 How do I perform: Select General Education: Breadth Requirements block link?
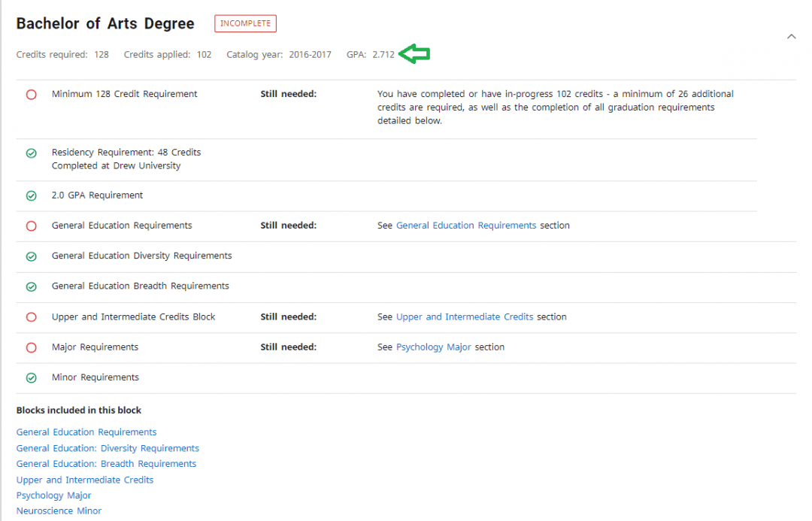tap(105, 463)
